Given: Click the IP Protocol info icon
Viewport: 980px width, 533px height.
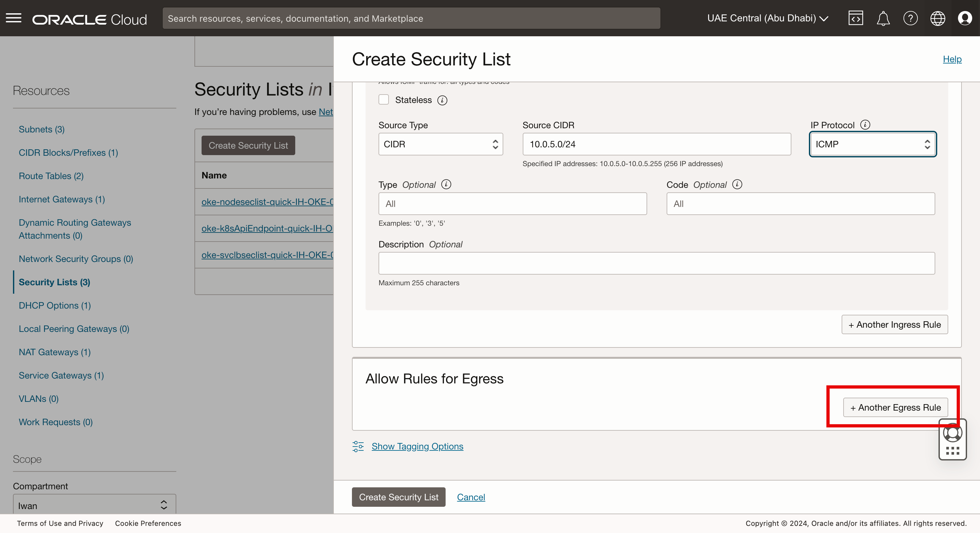Looking at the screenshot, I should pyautogui.click(x=865, y=125).
